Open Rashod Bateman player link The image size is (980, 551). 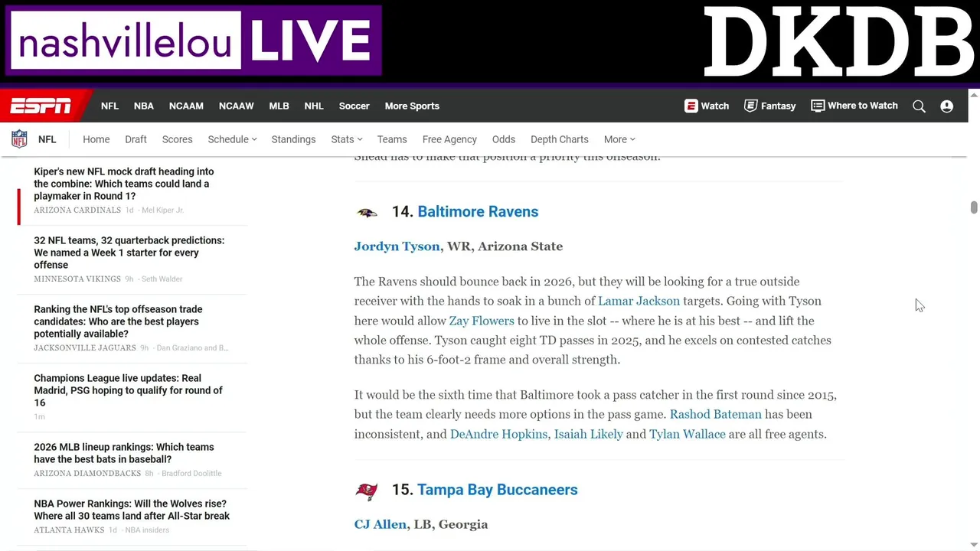click(716, 414)
